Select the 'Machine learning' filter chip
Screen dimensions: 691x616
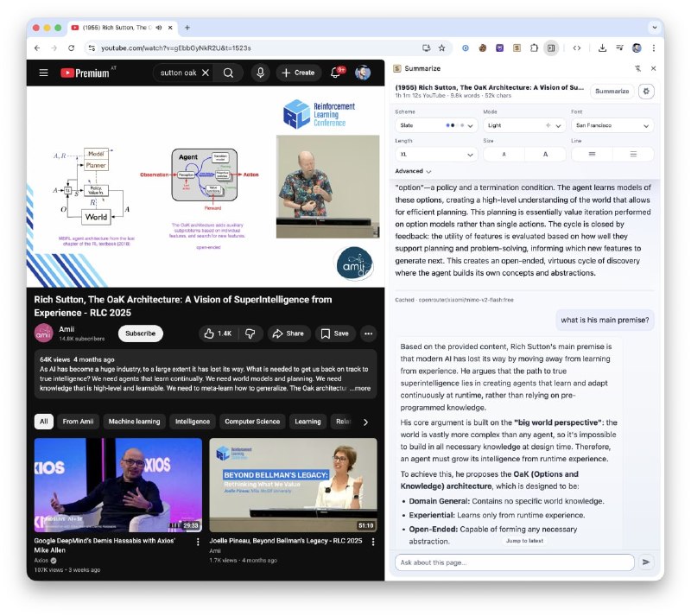point(135,422)
